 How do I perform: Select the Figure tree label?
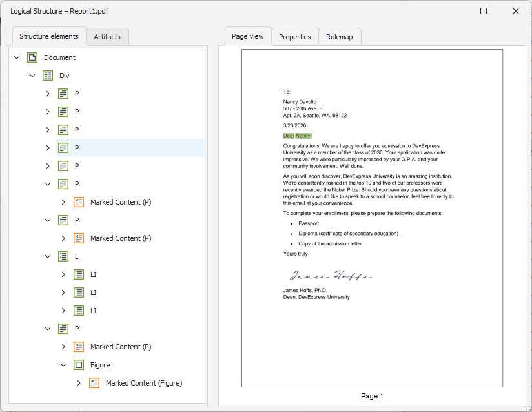click(100, 365)
